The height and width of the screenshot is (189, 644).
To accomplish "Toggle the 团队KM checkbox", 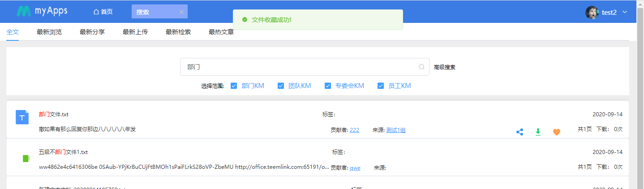I will click(281, 86).
